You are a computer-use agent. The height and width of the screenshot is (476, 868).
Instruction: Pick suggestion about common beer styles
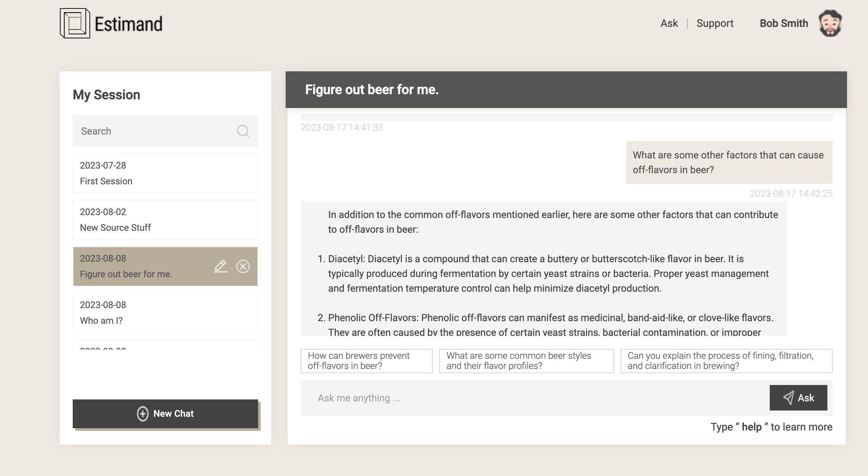[526, 361]
